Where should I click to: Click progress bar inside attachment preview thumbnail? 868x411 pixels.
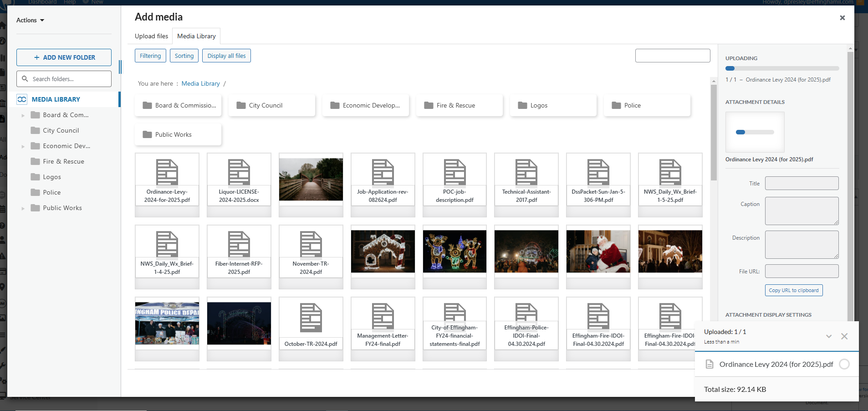[x=755, y=132]
